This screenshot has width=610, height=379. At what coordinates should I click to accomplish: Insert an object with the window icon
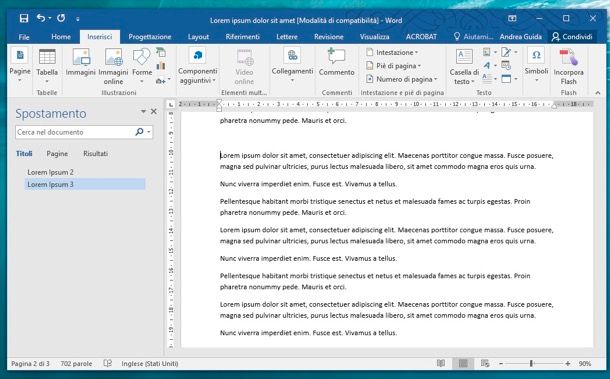[x=509, y=79]
